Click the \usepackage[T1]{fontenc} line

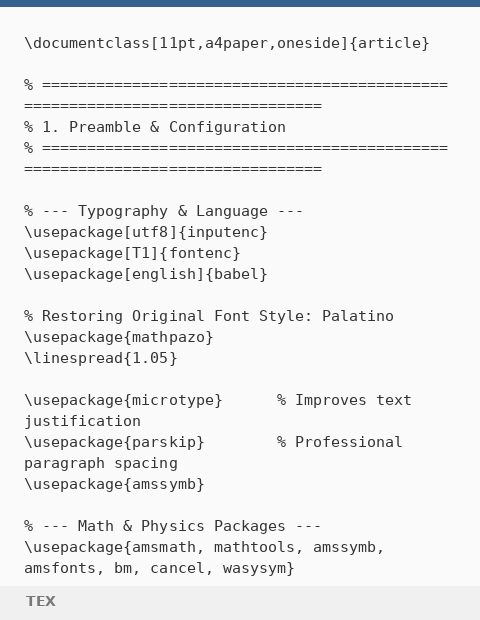point(132,253)
